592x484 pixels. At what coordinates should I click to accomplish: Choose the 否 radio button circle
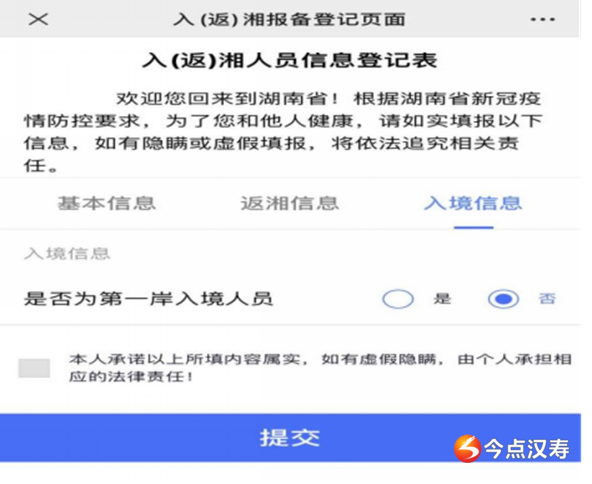pyautogui.click(x=503, y=299)
